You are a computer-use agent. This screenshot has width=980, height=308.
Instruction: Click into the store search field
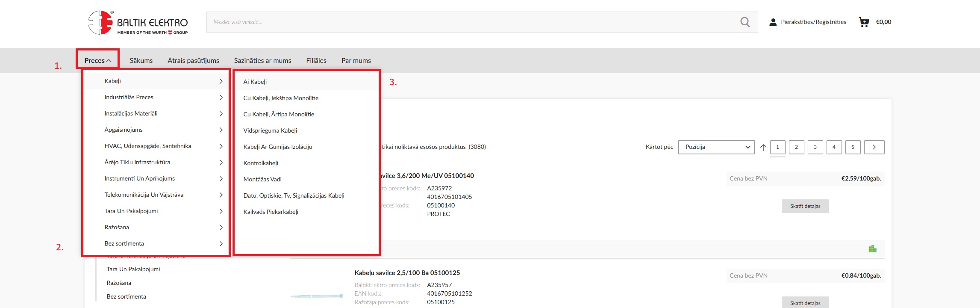469,22
